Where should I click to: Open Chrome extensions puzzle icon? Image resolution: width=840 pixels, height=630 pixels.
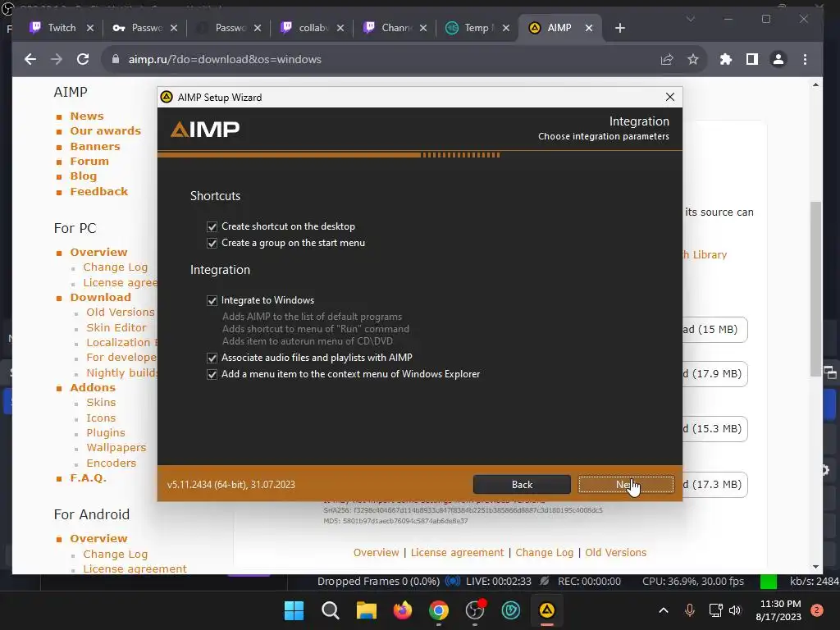pos(726,59)
